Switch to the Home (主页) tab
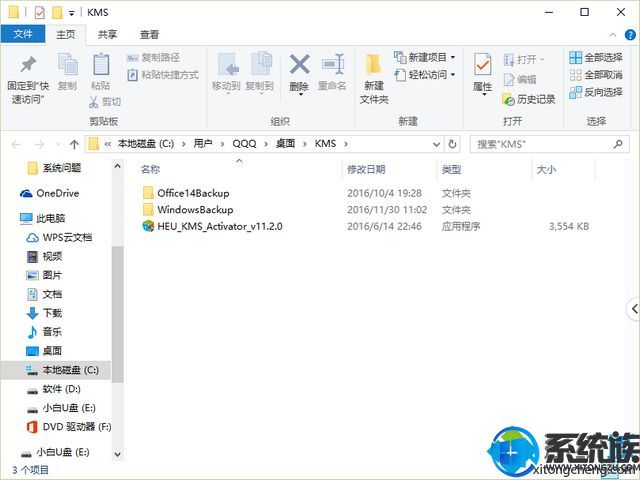The width and height of the screenshot is (640, 480). [x=66, y=35]
